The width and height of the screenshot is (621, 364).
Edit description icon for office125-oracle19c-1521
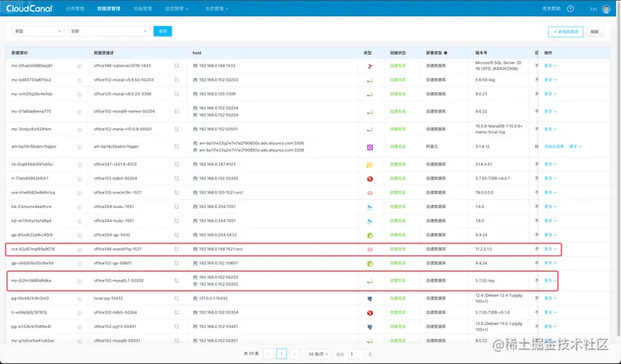[x=176, y=193]
